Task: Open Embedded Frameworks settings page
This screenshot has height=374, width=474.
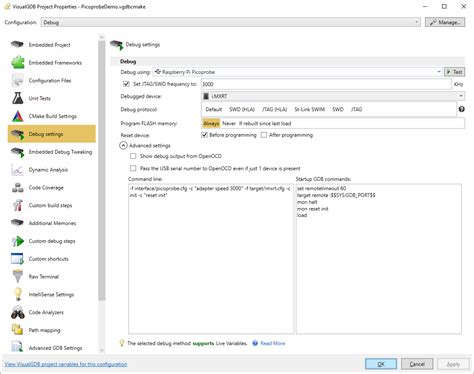Action: [x=52, y=62]
